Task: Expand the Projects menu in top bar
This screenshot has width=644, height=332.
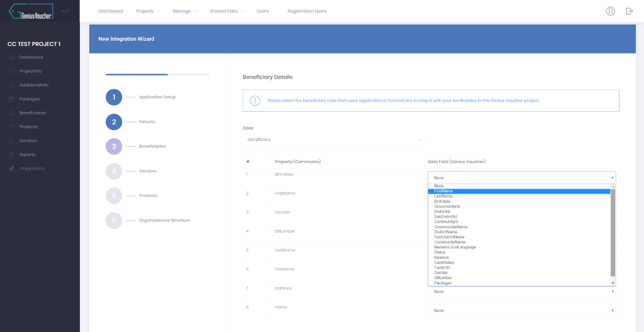Action: (148, 11)
